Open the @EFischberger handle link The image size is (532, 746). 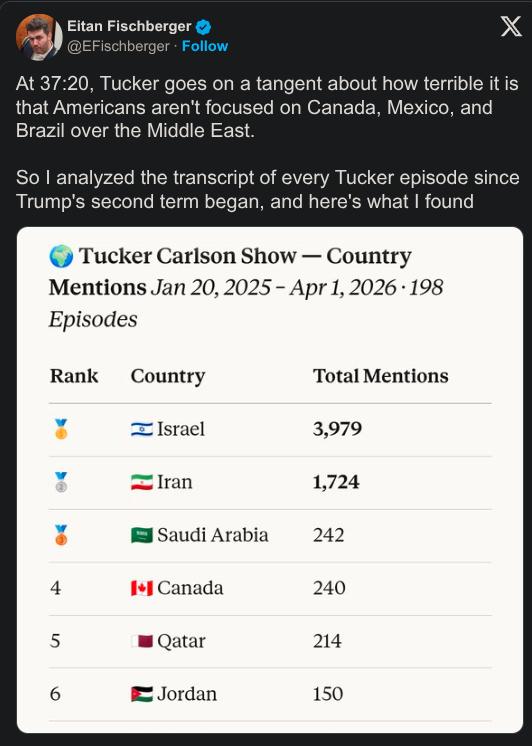coord(118,46)
